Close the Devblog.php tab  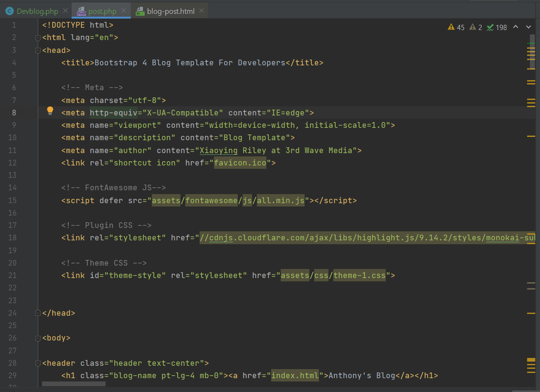pos(65,11)
